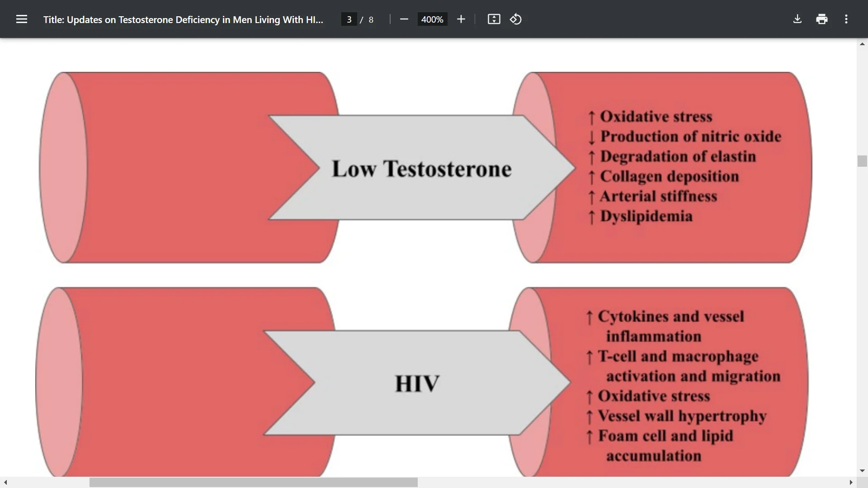Viewport: 868px width, 488px height.
Task: Click the horizontal scrollbar thumb
Action: click(x=253, y=482)
